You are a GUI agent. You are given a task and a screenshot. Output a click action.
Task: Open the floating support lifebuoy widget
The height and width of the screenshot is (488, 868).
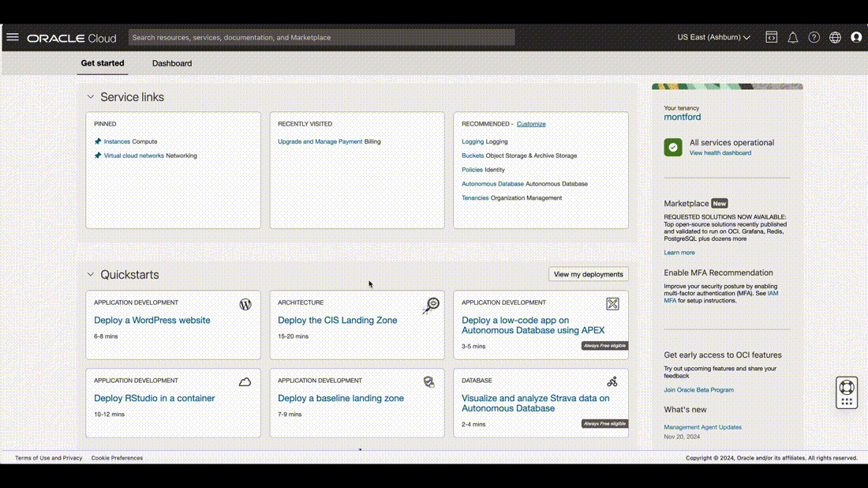coord(847,392)
